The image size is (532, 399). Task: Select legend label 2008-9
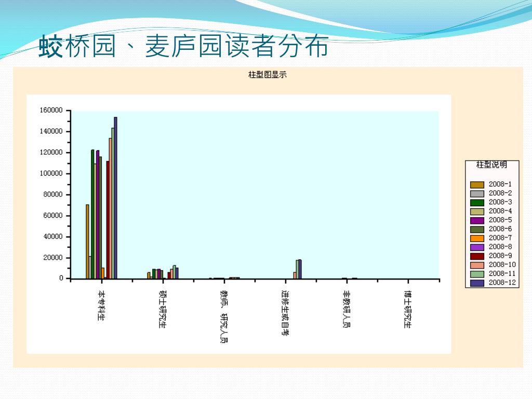click(x=500, y=256)
